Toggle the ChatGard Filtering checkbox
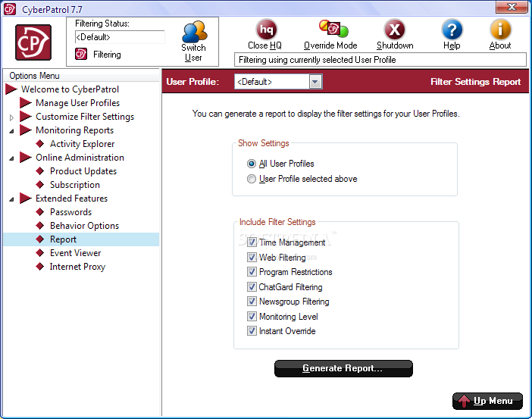The image size is (532, 419). [252, 286]
